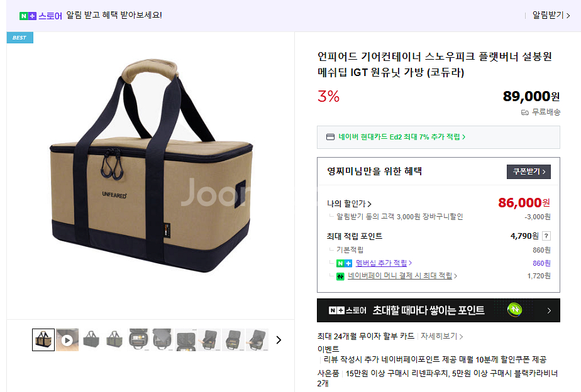
Task: Open 자세히보기 for installment cards
Action: click(441, 336)
